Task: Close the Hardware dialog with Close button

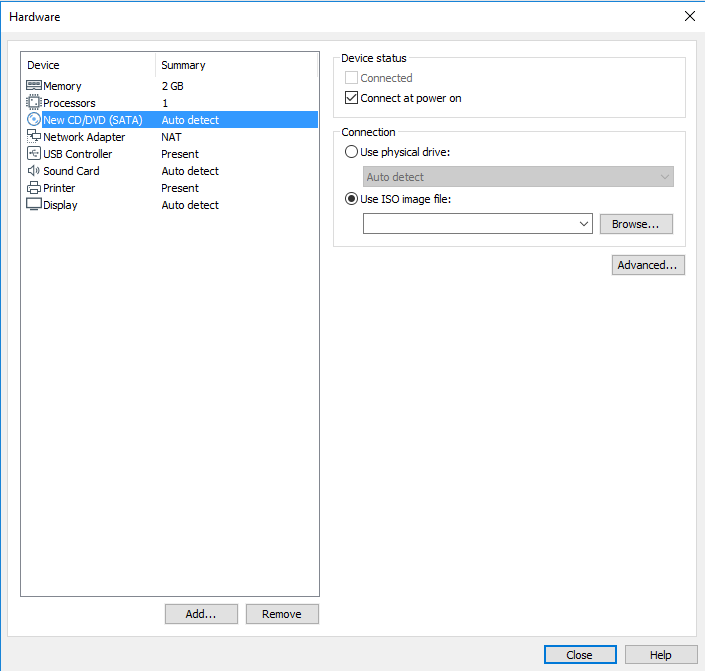Action: tap(580, 655)
